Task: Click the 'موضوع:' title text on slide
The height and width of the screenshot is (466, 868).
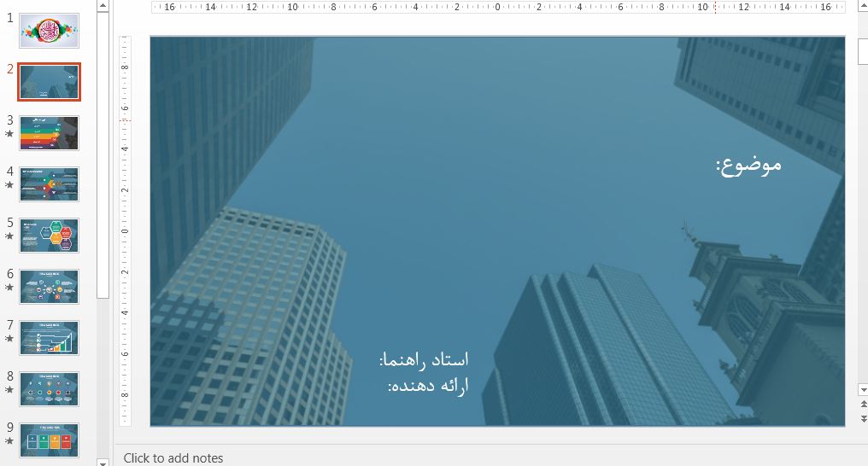Action: click(x=748, y=166)
